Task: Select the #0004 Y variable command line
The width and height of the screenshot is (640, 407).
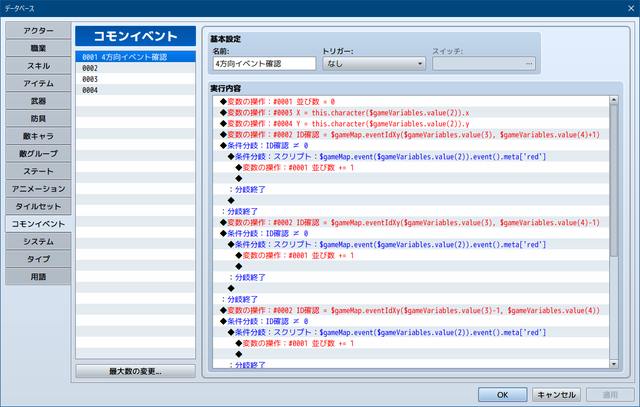Action: (x=411, y=124)
